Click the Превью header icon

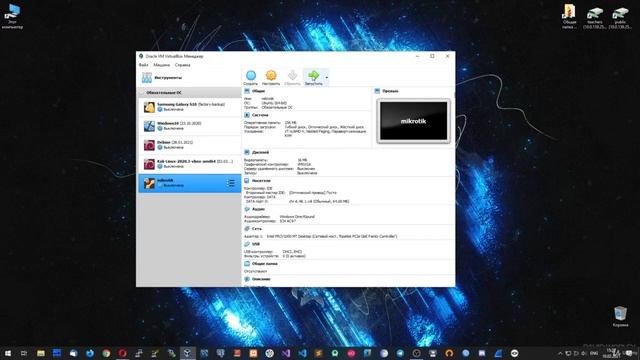378,91
